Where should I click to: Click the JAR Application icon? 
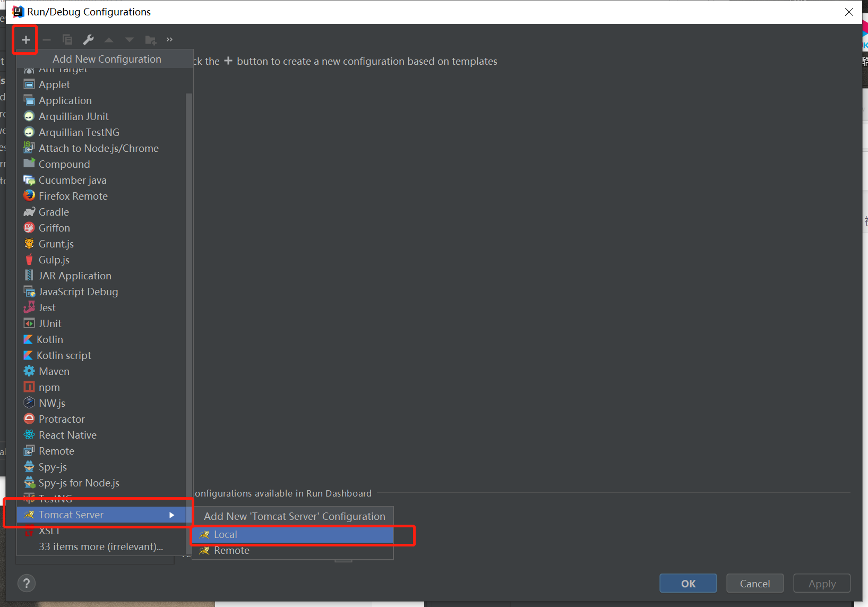pos(29,276)
